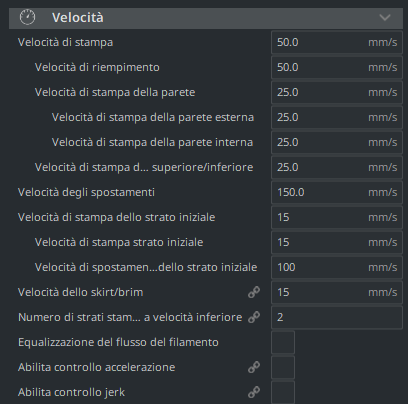Enable Equalizzazione del flusso del filamento checkbox
The height and width of the screenshot is (404, 408).
(x=283, y=342)
